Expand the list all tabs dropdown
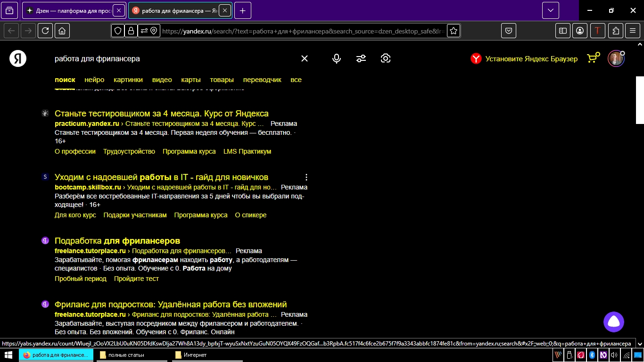Viewport: 644px width, 362px height. click(x=550, y=10)
